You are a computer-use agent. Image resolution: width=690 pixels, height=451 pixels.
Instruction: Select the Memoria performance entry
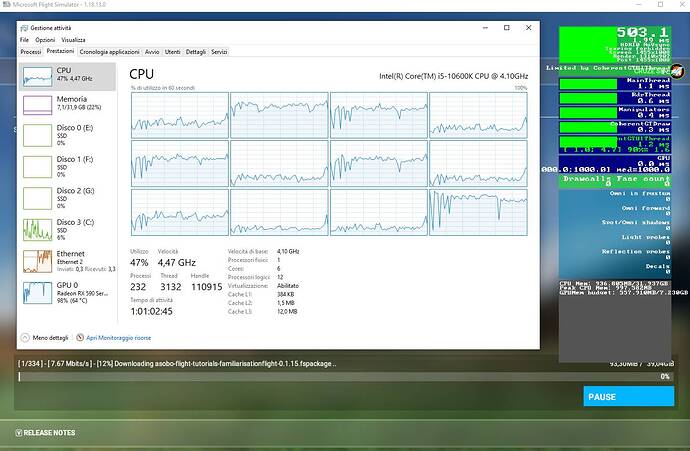pyautogui.click(x=68, y=105)
